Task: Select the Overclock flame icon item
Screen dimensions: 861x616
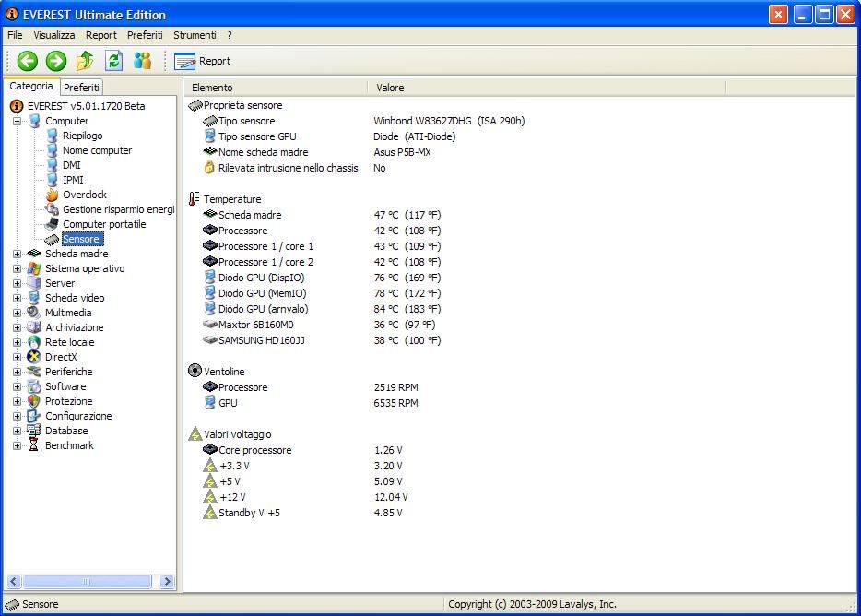Action: 84,195
